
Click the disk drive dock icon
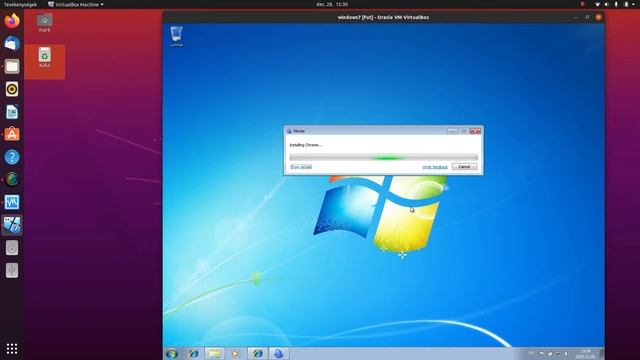[x=12, y=248]
